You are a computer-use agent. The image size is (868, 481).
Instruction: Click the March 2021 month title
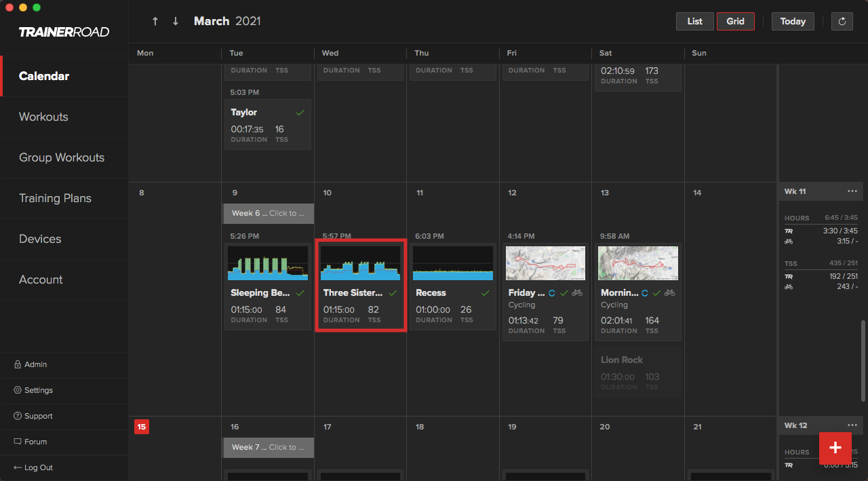click(x=227, y=21)
